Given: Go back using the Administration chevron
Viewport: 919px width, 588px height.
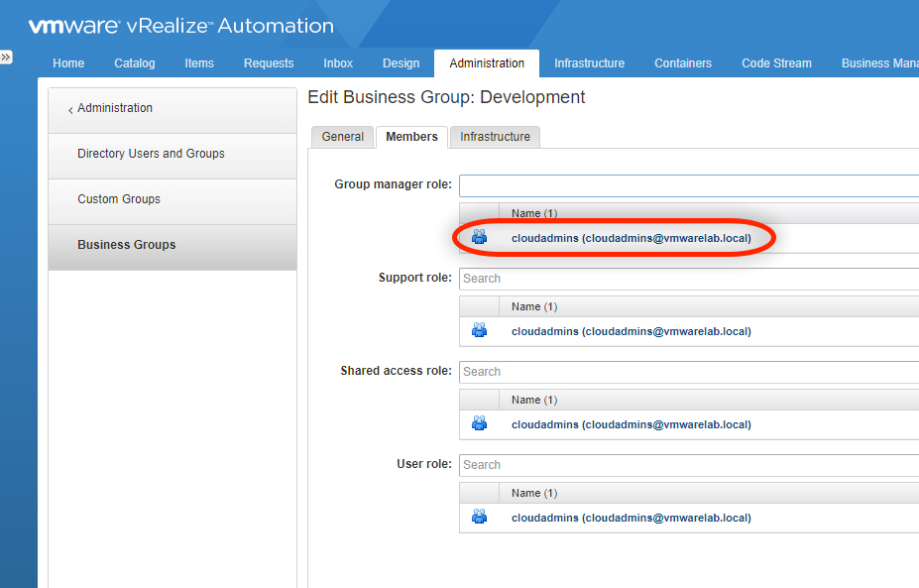Looking at the screenshot, I should (x=70, y=109).
